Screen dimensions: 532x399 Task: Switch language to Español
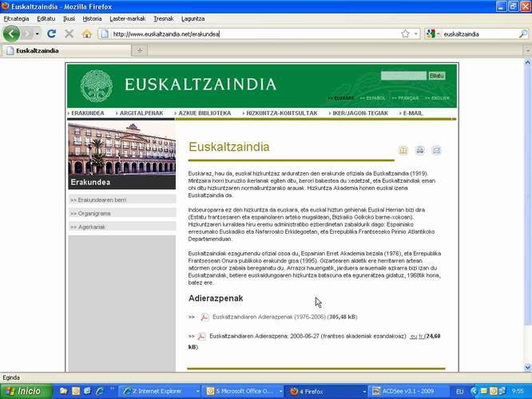(x=372, y=98)
